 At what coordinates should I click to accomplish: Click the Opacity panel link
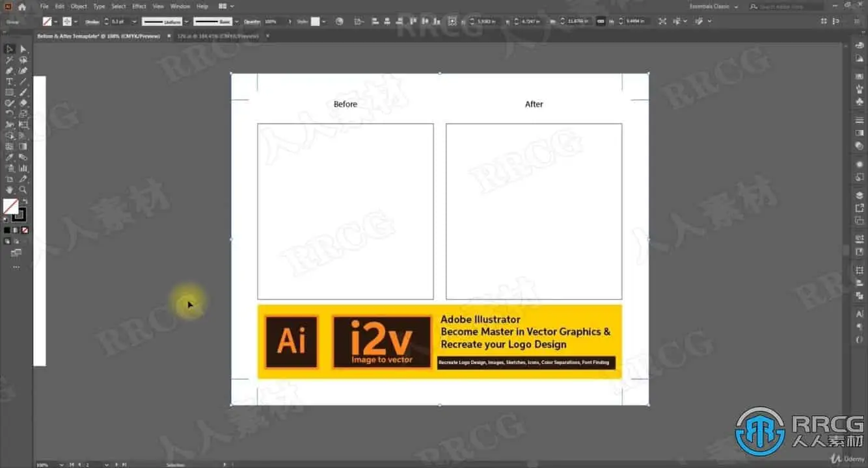tap(252, 21)
